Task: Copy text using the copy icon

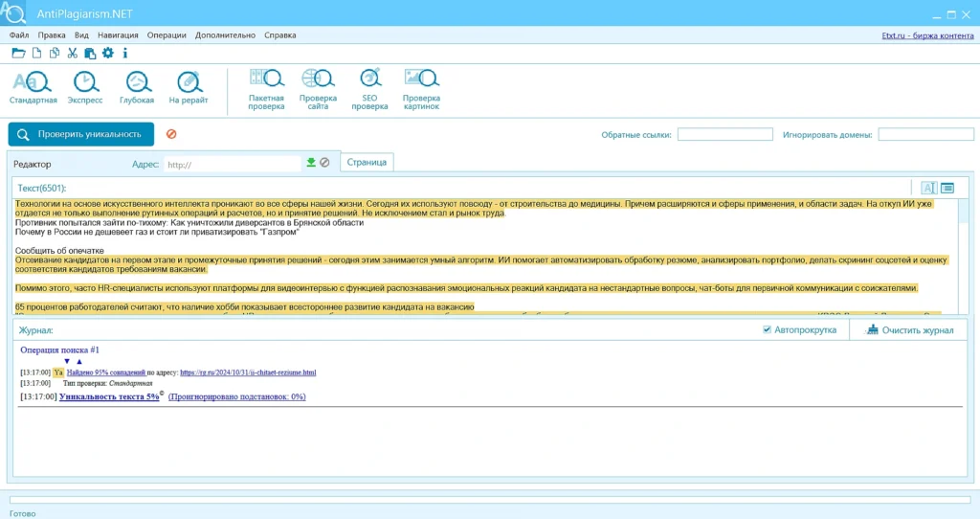Action: click(x=55, y=54)
